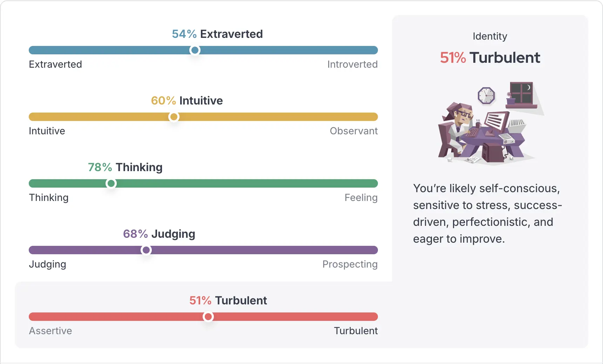Select the Feeling endpoint label
Image resolution: width=603 pixels, height=364 pixels.
click(360, 197)
